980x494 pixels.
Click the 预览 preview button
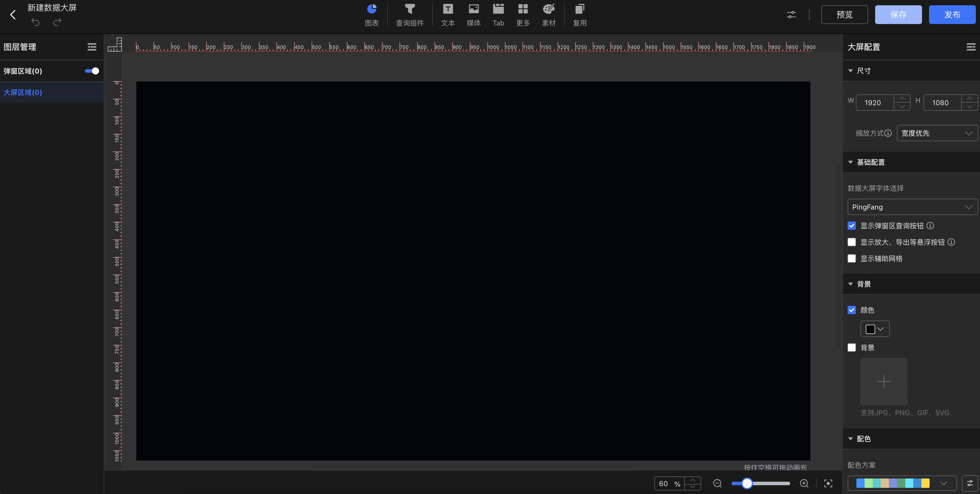coord(844,15)
